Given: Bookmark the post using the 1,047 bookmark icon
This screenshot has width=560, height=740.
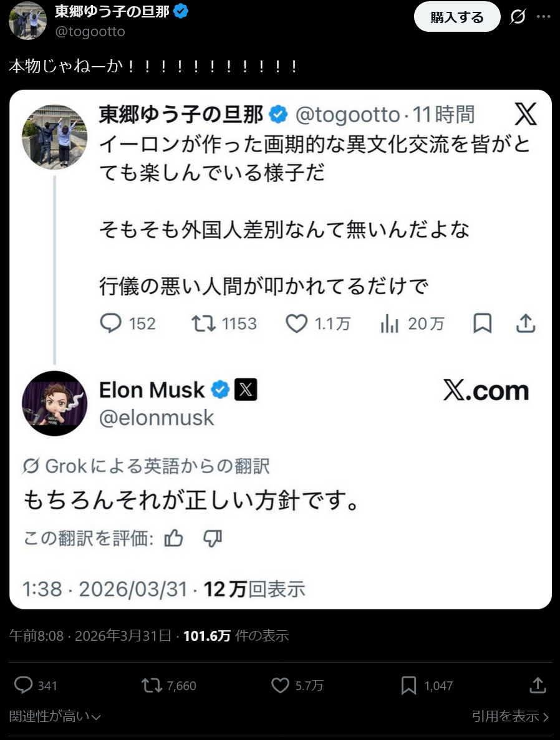Looking at the screenshot, I should (408, 685).
